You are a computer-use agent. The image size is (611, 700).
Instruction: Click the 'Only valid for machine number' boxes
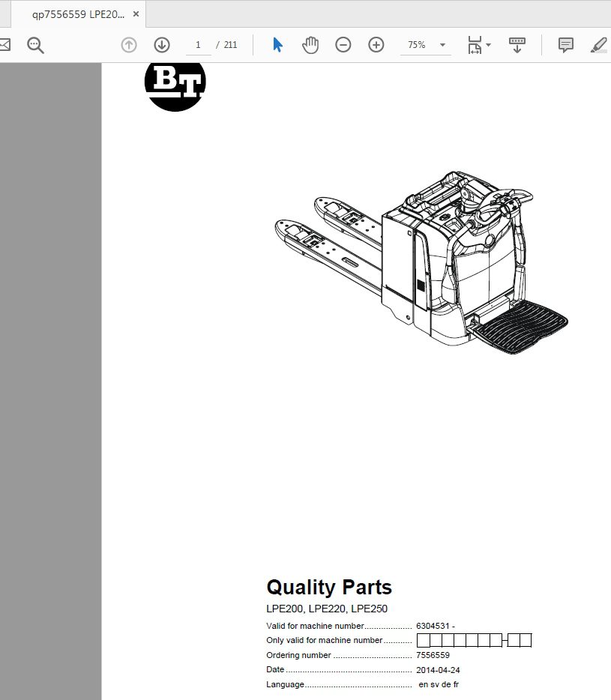[x=474, y=640]
